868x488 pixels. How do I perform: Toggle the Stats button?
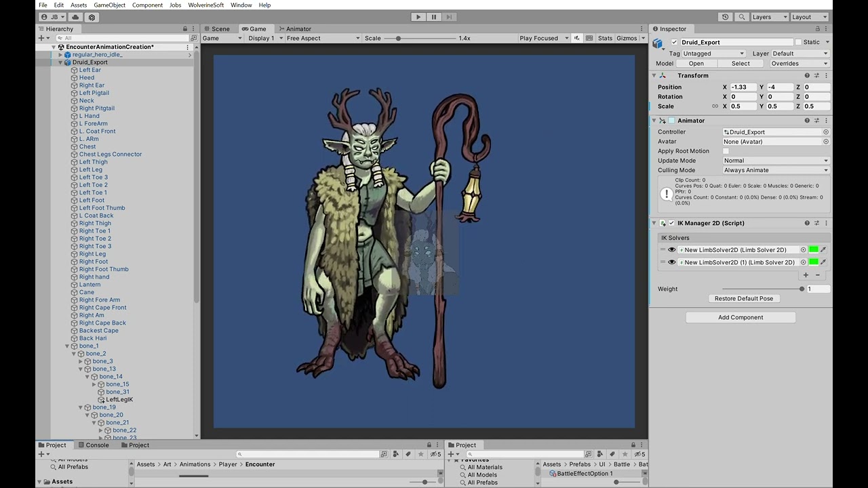coord(605,38)
